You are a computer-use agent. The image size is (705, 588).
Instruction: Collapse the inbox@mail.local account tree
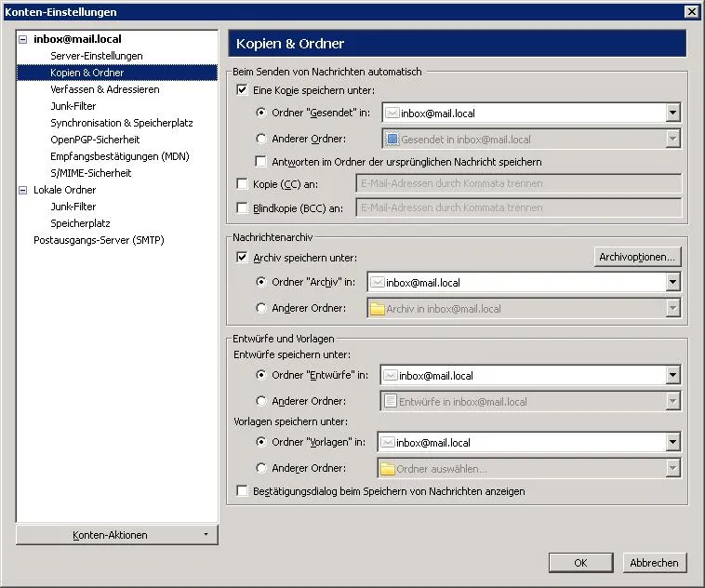23,40
